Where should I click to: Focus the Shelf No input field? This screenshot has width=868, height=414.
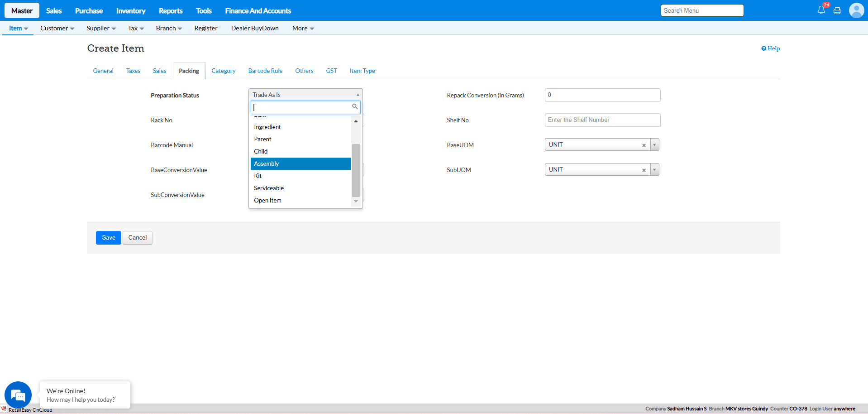tap(602, 120)
